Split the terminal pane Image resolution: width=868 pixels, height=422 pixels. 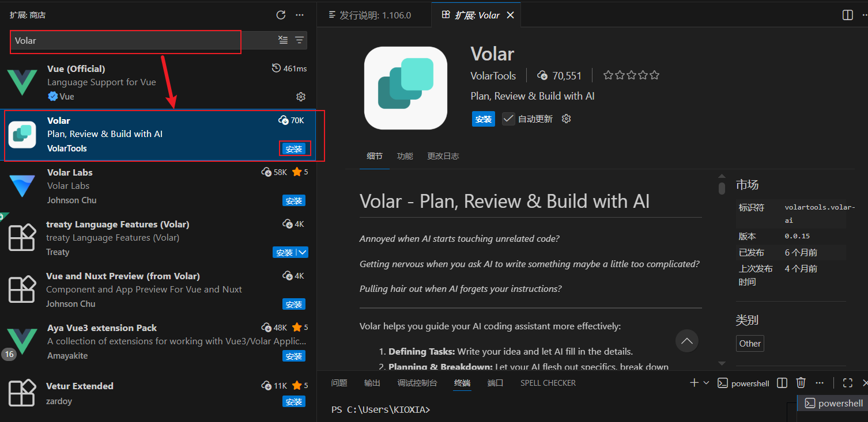point(782,383)
